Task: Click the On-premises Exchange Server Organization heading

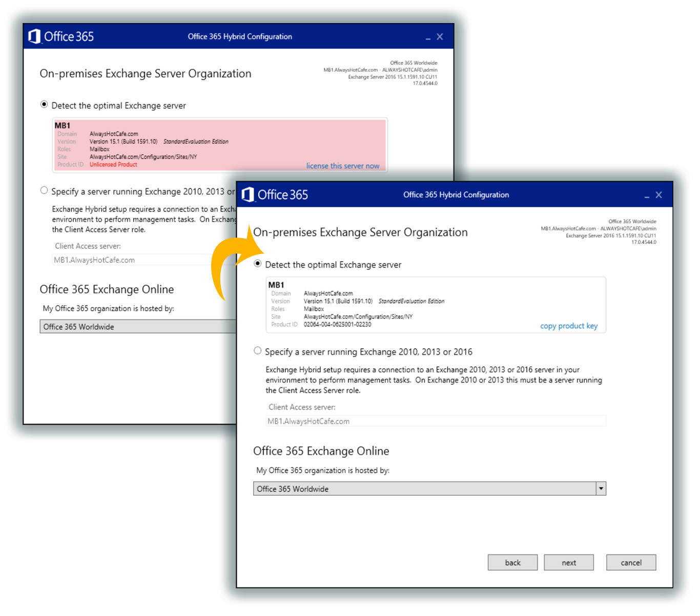Action: pyautogui.click(x=361, y=232)
